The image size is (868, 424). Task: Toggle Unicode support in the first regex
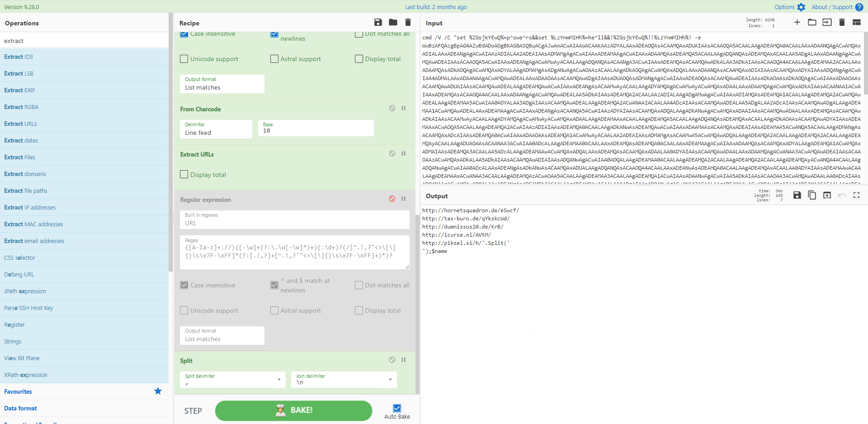pos(184,59)
